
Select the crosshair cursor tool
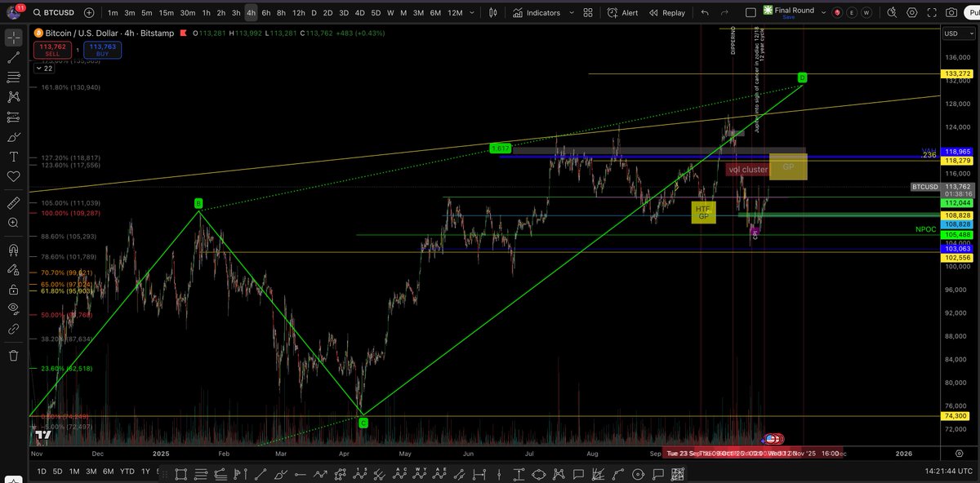(14, 38)
